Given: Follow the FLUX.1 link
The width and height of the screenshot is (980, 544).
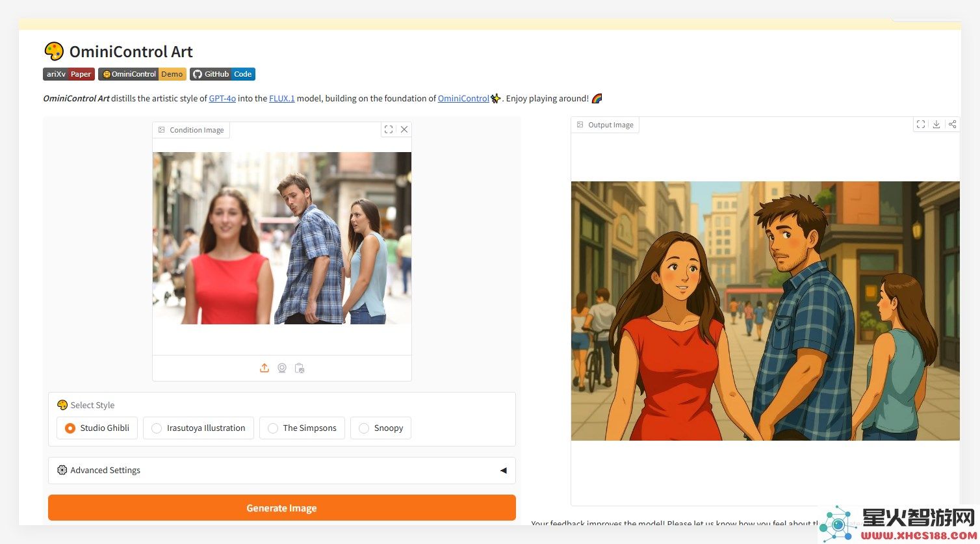Looking at the screenshot, I should click(x=282, y=98).
